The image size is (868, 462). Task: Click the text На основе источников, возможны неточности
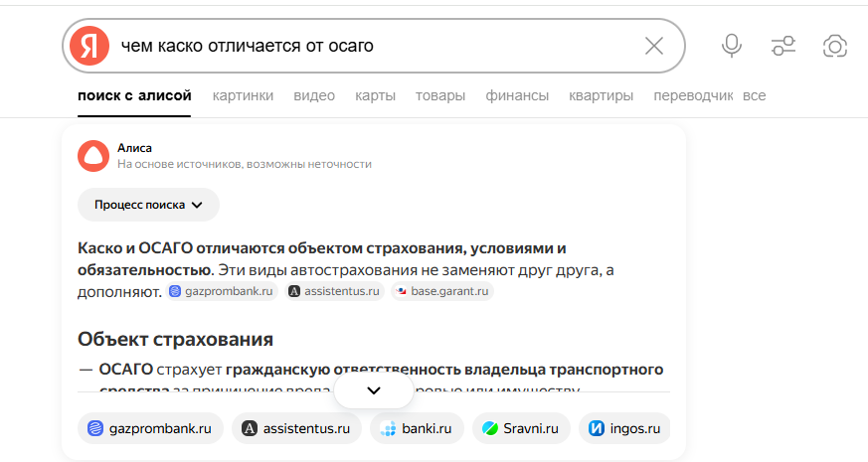coord(245,164)
